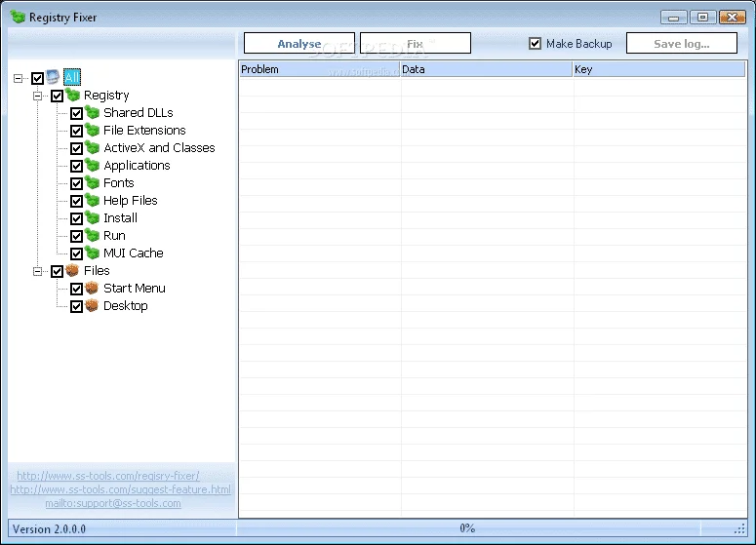Toggle the Applications checkbox

click(x=77, y=167)
